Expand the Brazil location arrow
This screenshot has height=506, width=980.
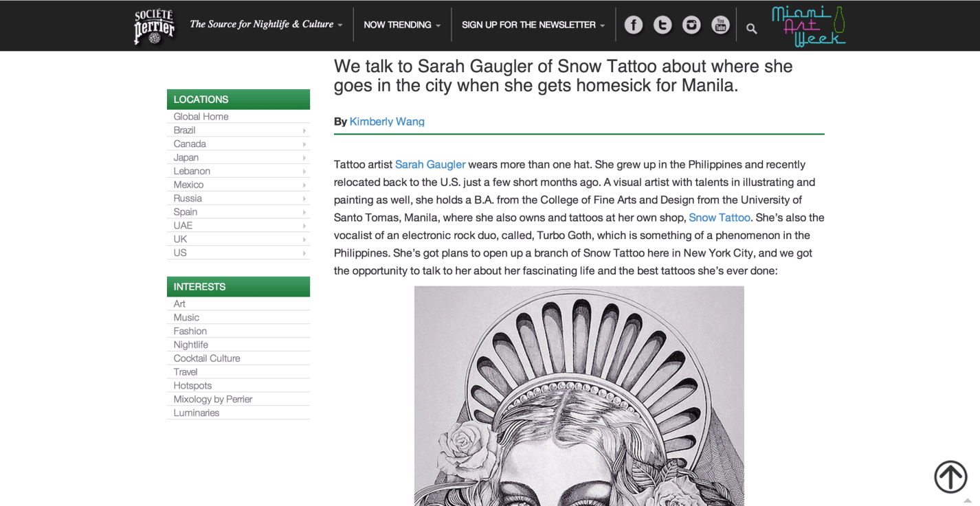coord(304,130)
